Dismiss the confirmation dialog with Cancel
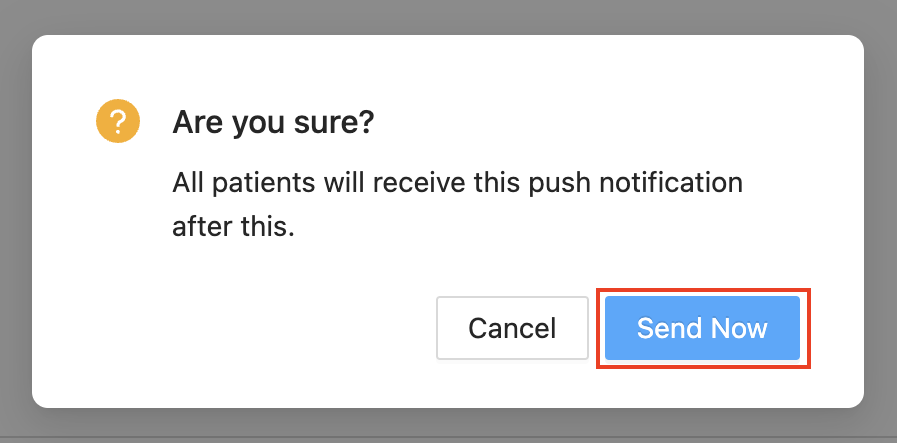 (x=512, y=328)
